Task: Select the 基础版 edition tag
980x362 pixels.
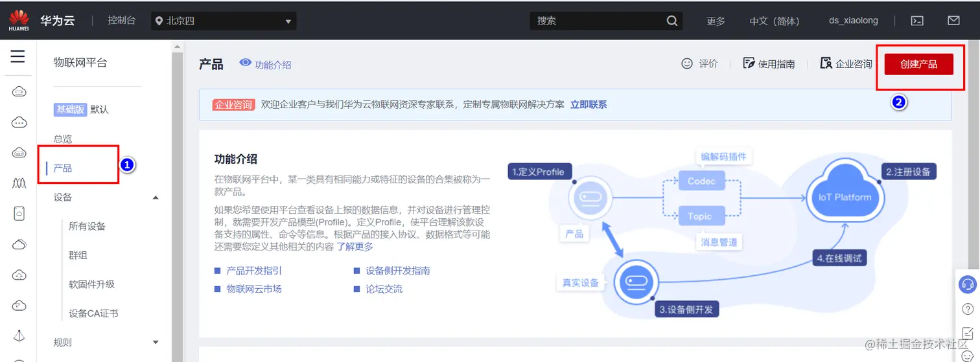Action: [70, 109]
